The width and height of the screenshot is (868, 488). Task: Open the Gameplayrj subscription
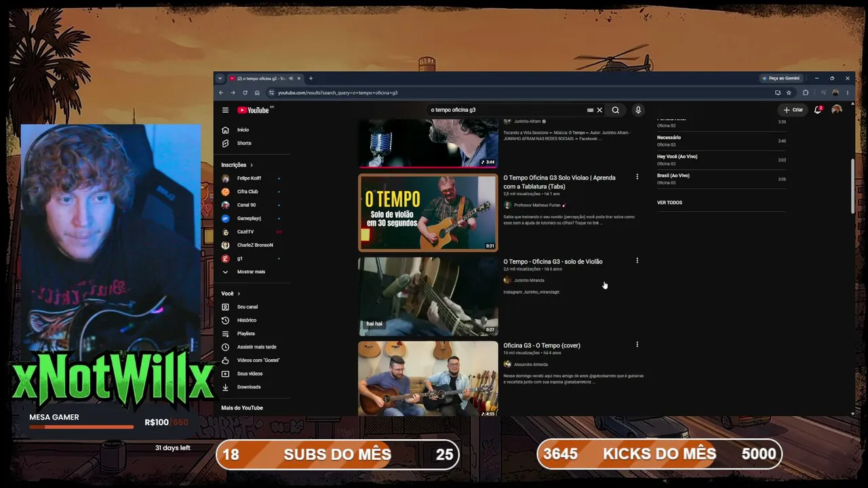(249, 218)
